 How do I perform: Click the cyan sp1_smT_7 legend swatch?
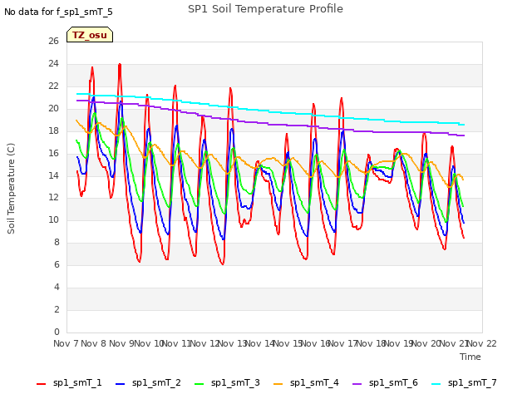(436, 384)
